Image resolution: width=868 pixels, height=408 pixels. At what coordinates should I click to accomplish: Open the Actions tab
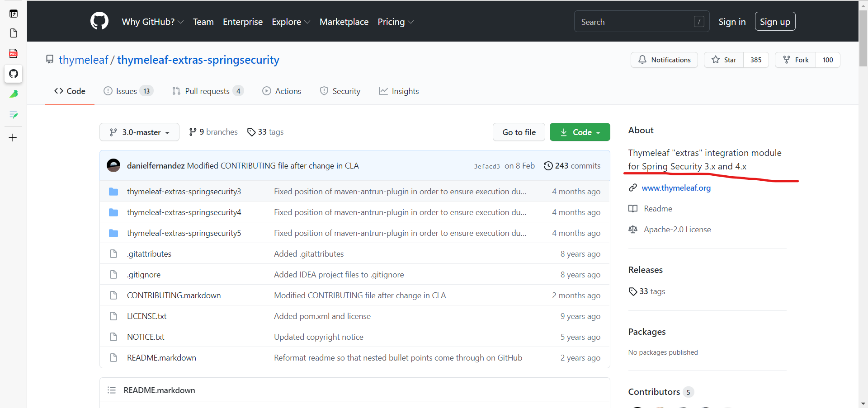pos(282,91)
